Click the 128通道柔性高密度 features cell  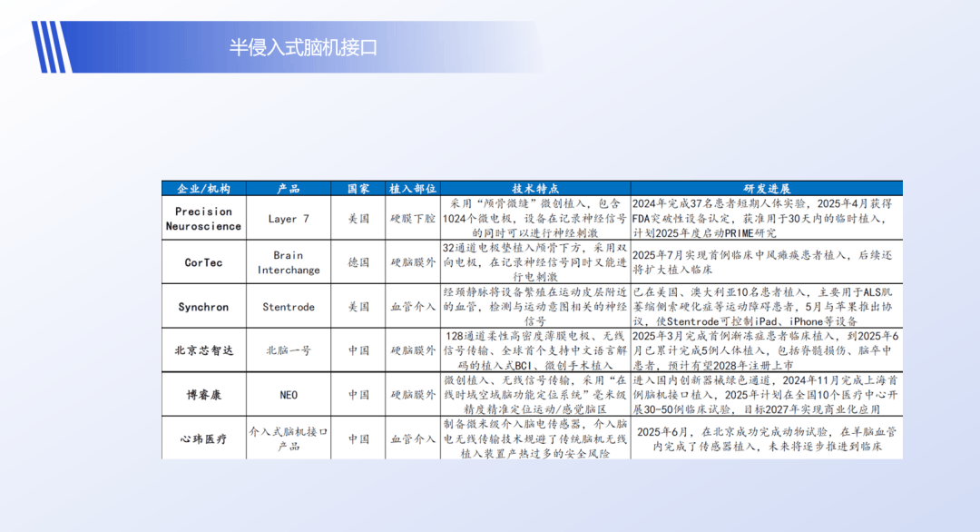(535, 350)
